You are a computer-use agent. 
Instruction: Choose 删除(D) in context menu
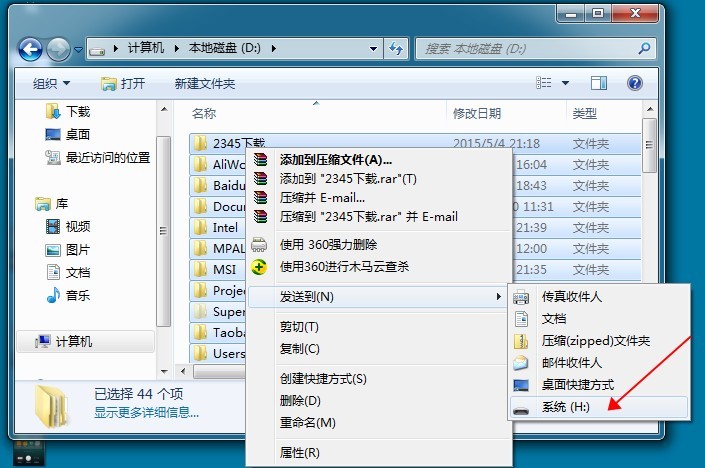(x=380, y=401)
